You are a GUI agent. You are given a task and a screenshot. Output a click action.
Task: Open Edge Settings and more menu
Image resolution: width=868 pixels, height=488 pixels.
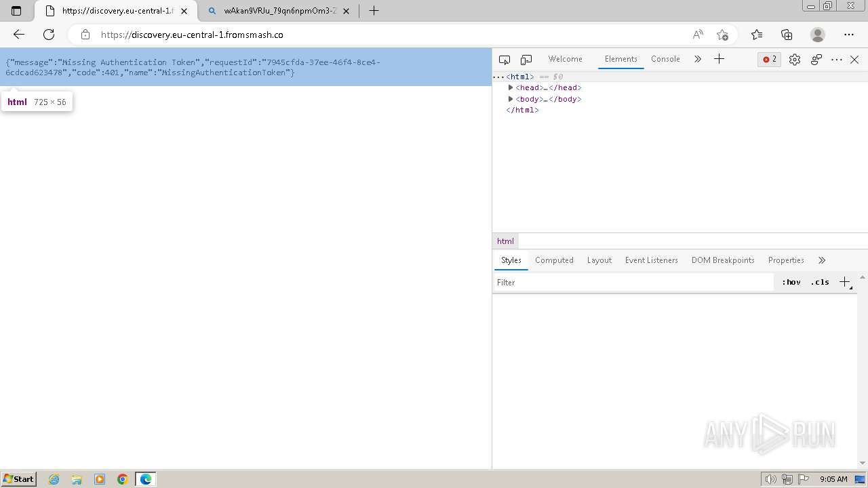[x=849, y=35]
